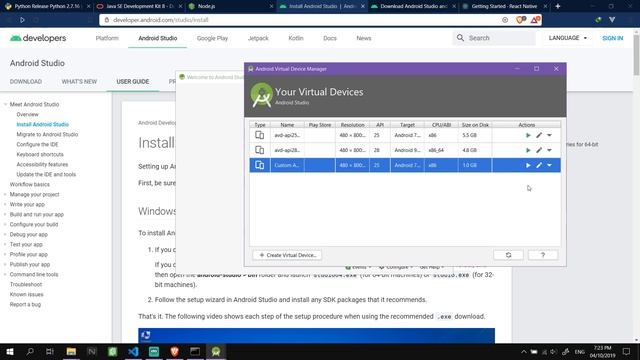
Task: Open the Platform menu item
Action: click(x=107, y=38)
